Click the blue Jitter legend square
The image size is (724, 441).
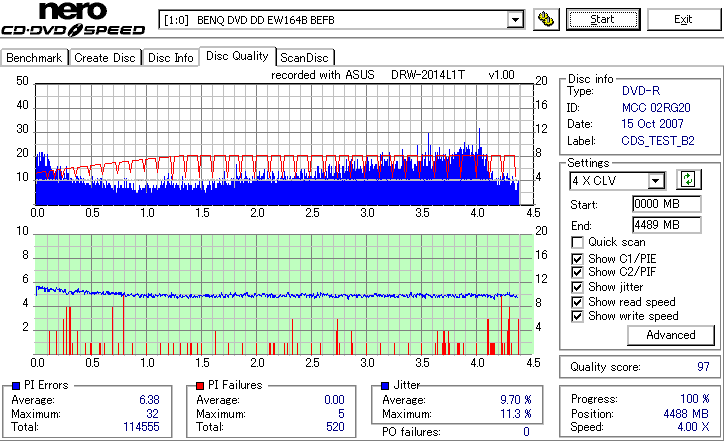click(x=385, y=386)
